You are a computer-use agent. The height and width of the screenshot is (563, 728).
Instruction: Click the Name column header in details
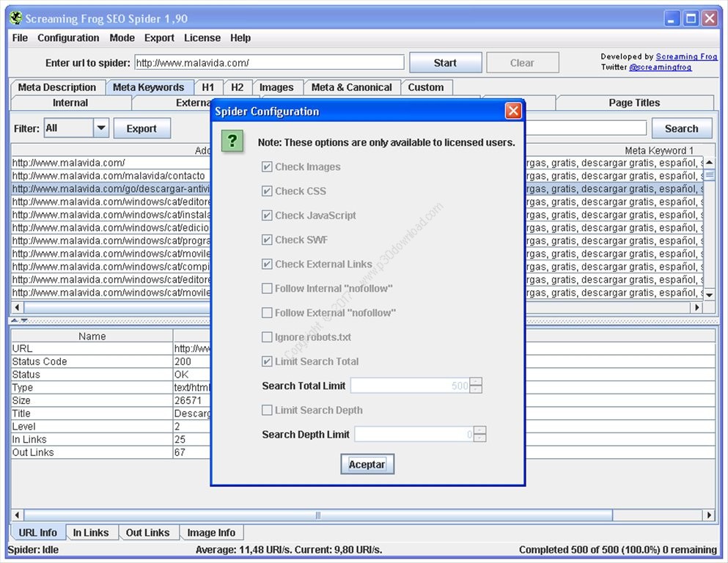point(92,336)
